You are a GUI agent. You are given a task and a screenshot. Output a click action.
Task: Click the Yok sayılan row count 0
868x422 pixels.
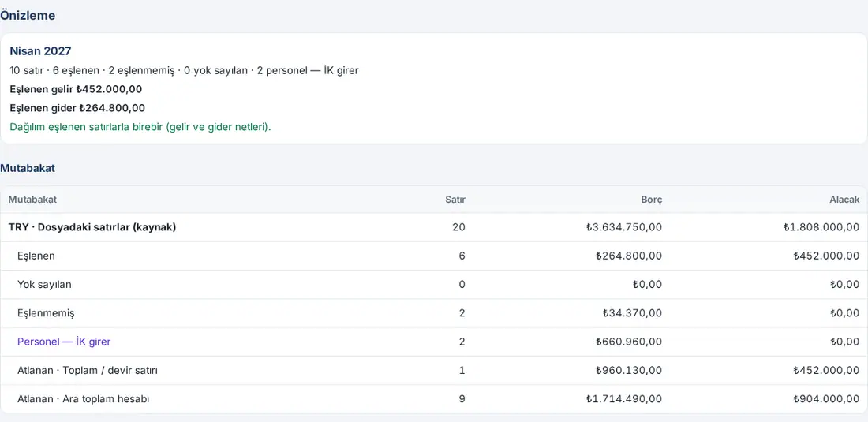462,284
